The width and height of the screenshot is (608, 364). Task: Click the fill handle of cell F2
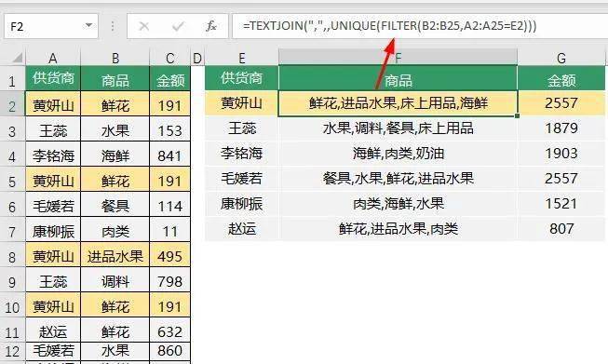(518, 115)
